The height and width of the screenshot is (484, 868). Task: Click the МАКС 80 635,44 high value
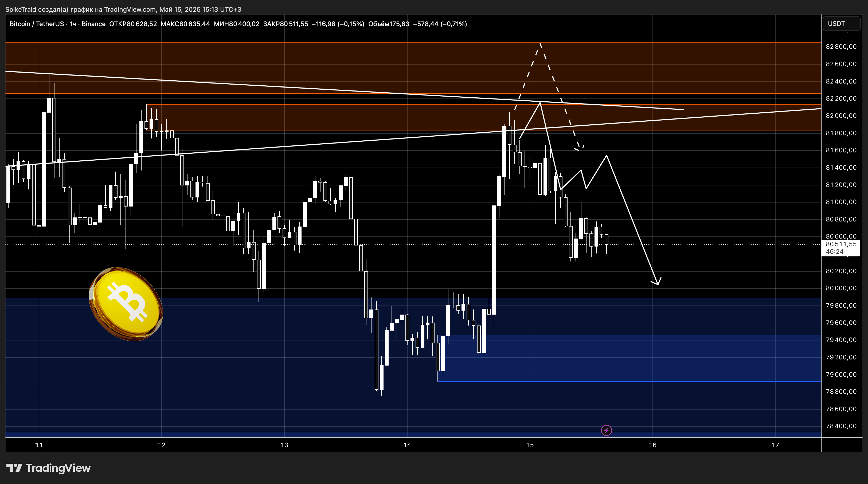tap(185, 24)
